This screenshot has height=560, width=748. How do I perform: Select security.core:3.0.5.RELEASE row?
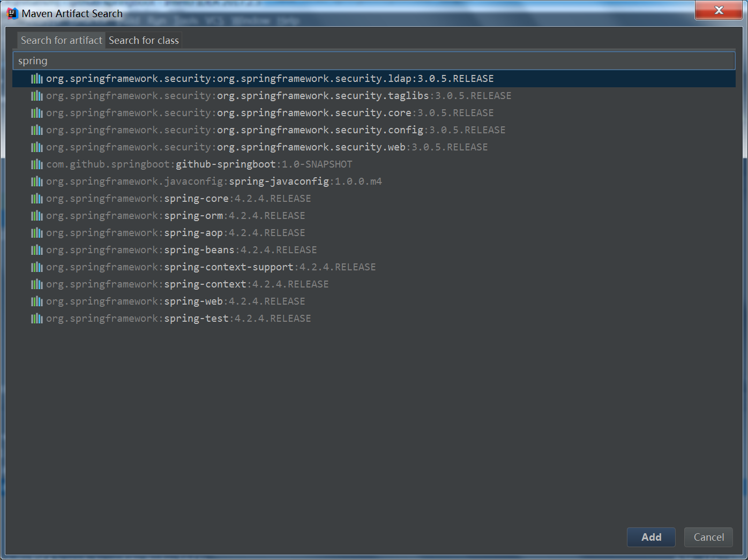tap(374, 113)
